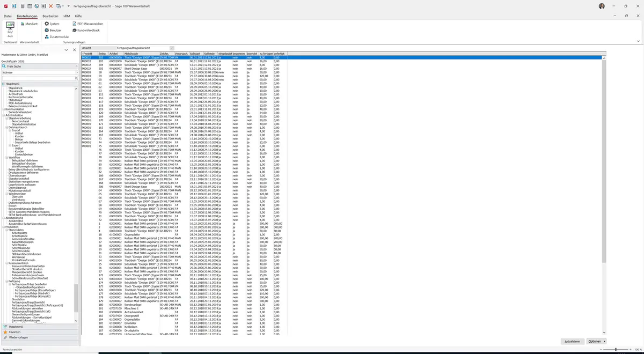Collapse the Freie Suche section
This screenshot has width=644, height=354.
click(x=76, y=66)
